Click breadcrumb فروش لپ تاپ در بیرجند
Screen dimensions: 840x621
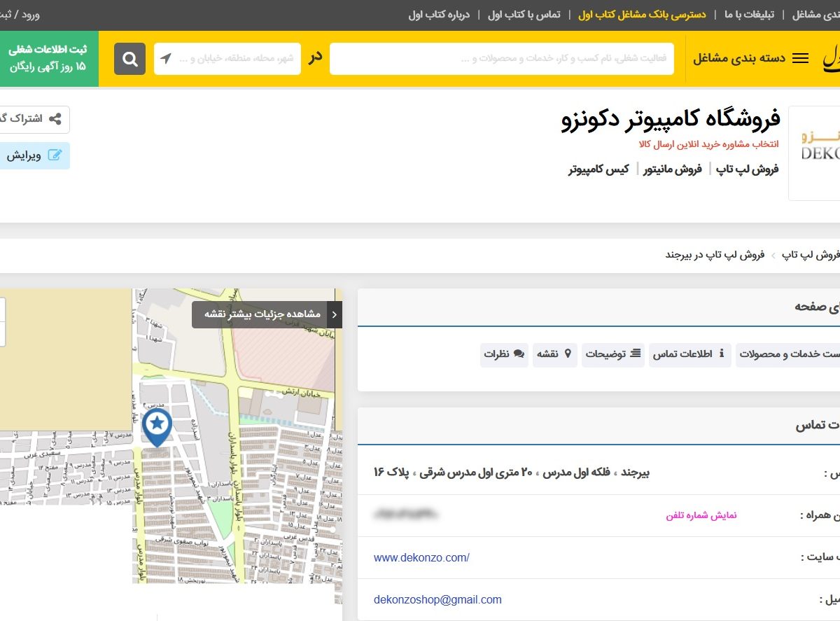click(715, 255)
